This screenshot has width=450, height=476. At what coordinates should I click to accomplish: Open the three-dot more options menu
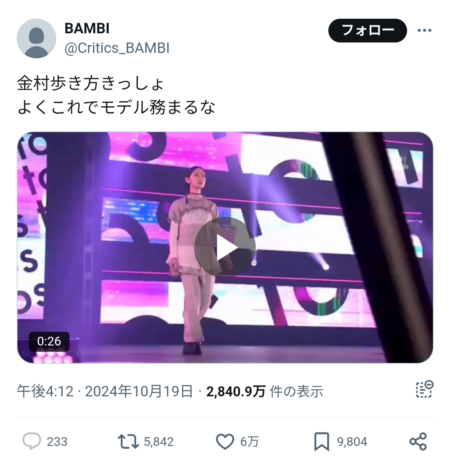[424, 30]
